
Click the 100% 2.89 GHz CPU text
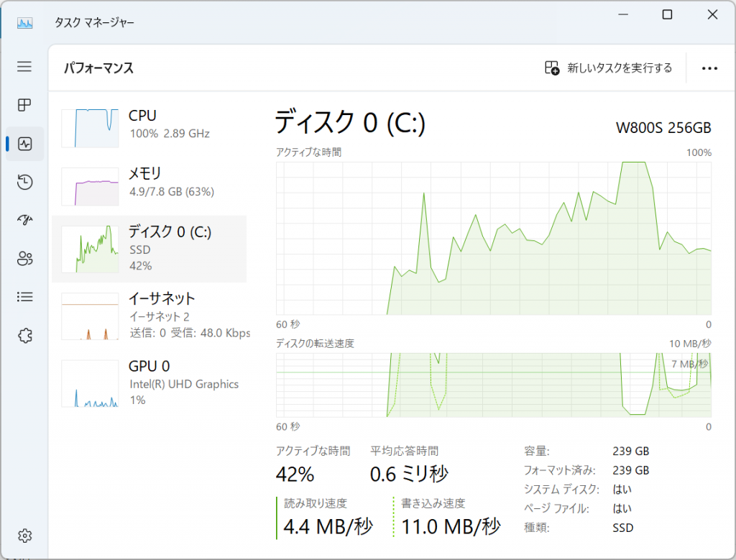tap(170, 133)
